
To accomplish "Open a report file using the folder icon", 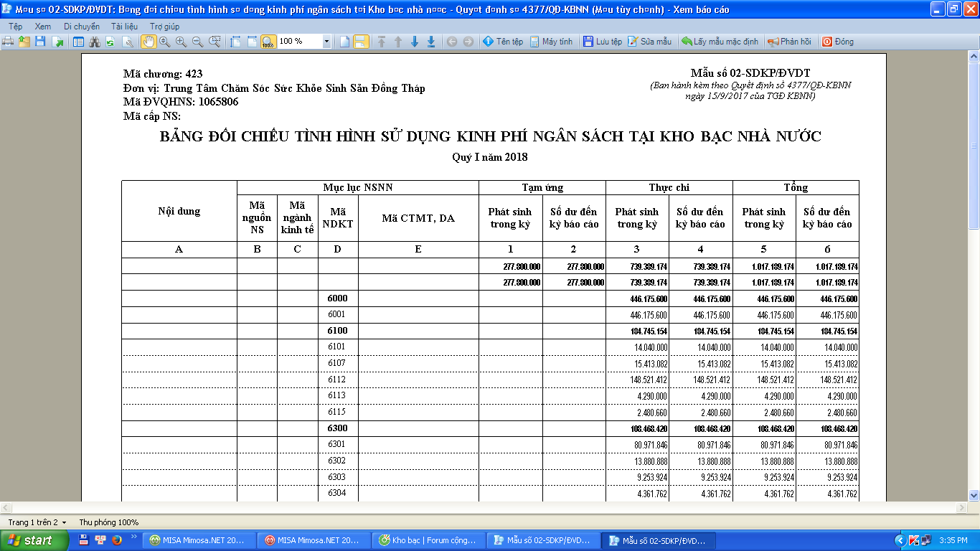I will (24, 42).
